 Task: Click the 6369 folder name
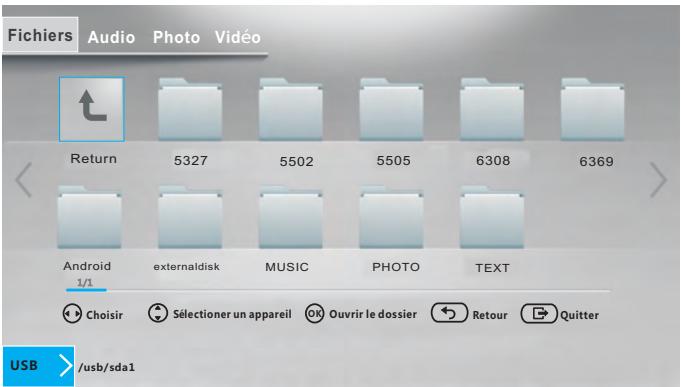coord(596,162)
